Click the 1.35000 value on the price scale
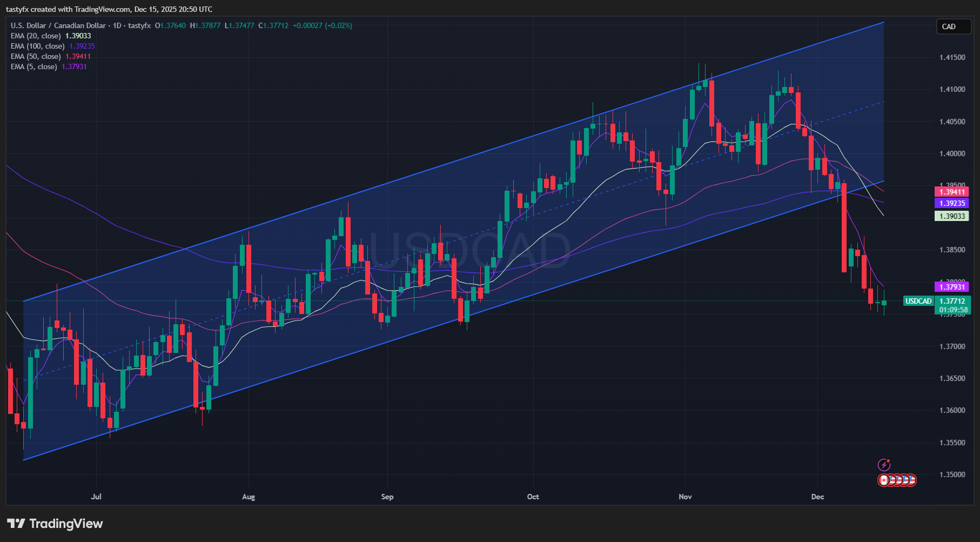 tap(952, 474)
